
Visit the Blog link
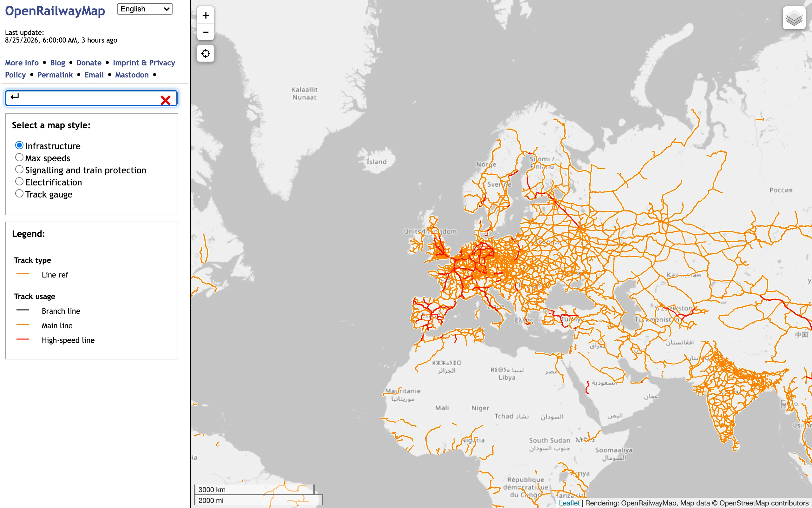pos(57,63)
